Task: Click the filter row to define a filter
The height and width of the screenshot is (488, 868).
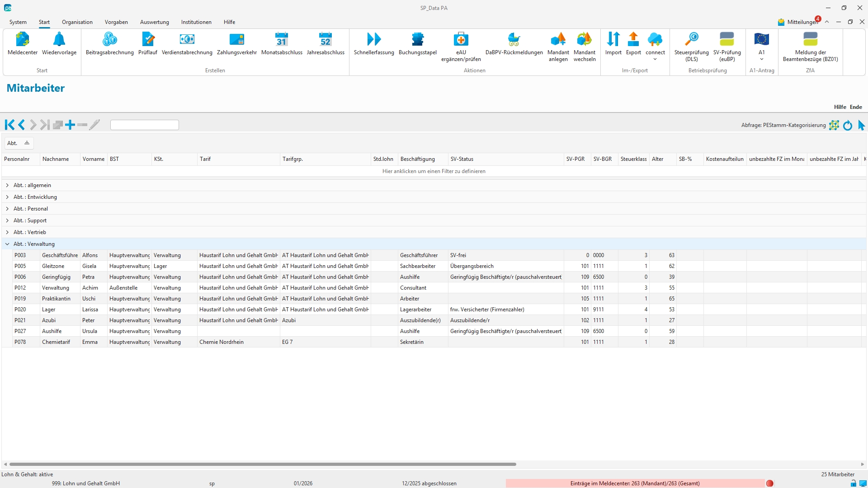Action: [434, 171]
